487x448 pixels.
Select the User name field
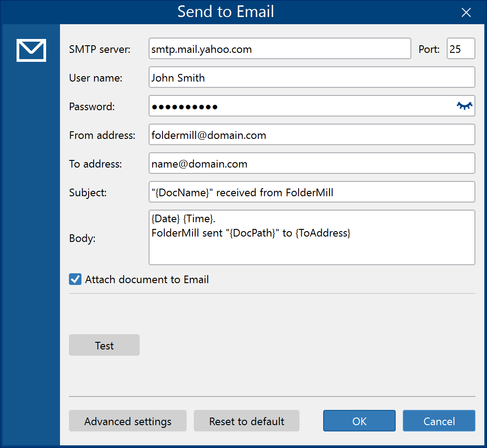[x=312, y=77]
